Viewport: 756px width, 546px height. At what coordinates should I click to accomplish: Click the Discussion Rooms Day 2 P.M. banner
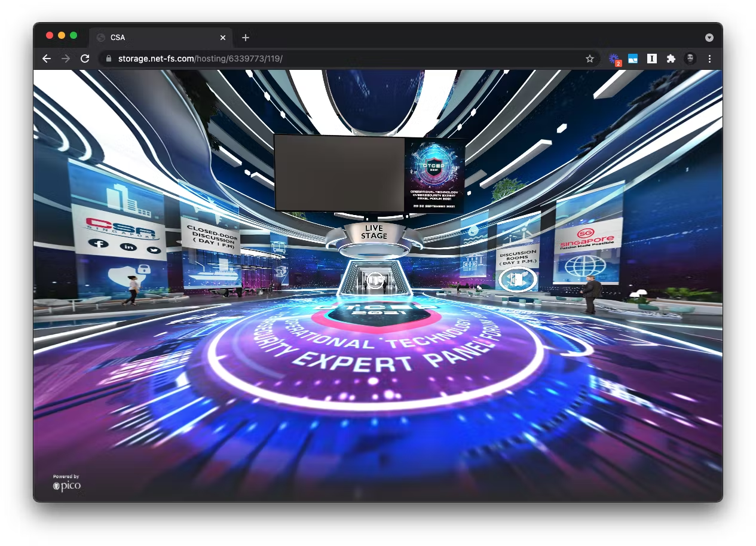tap(517, 257)
